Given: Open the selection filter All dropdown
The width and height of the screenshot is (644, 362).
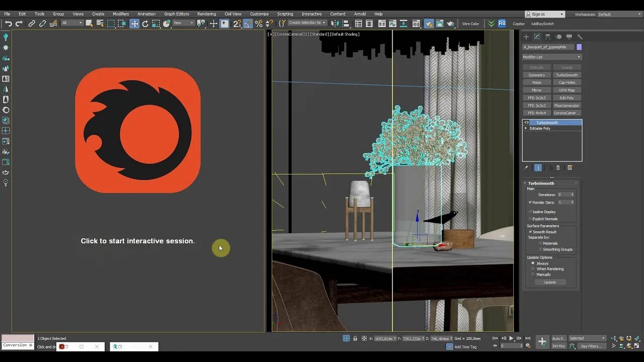Looking at the screenshot, I should click(x=72, y=23).
